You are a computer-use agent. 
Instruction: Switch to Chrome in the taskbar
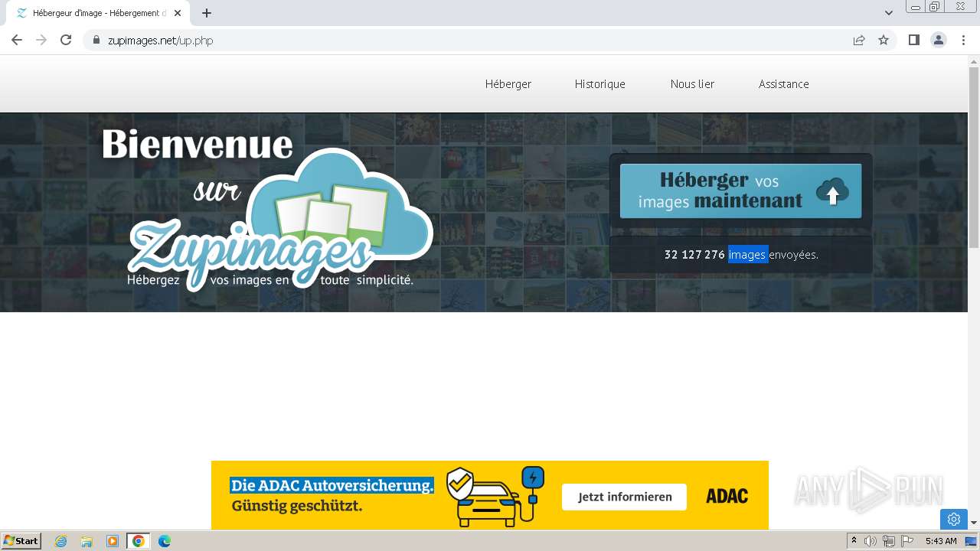click(139, 541)
